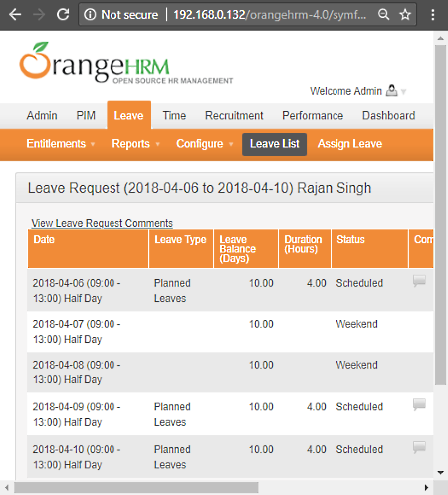Expand the Configure submenu
This screenshot has height=495, width=448.
click(205, 144)
